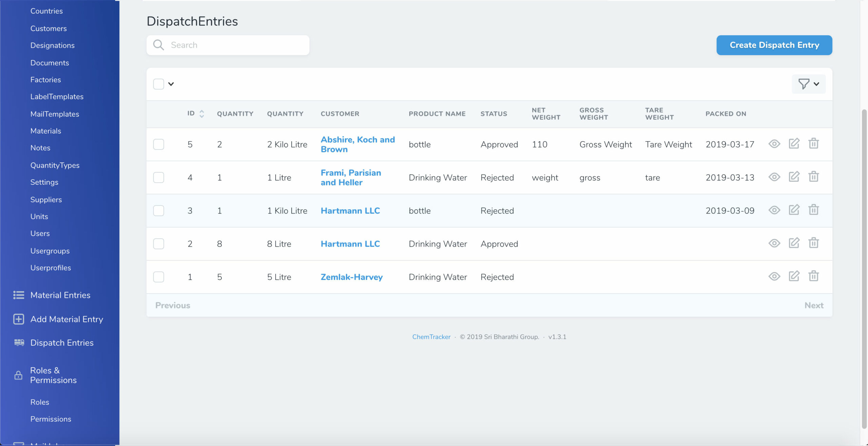Go to QuantityTypes sidebar item
This screenshot has width=868, height=446.
[x=55, y=165]
